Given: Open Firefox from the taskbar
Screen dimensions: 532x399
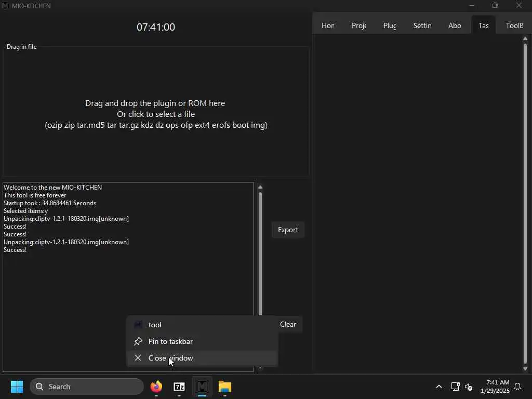Looking at the screenshot, I should click(156, 387).
